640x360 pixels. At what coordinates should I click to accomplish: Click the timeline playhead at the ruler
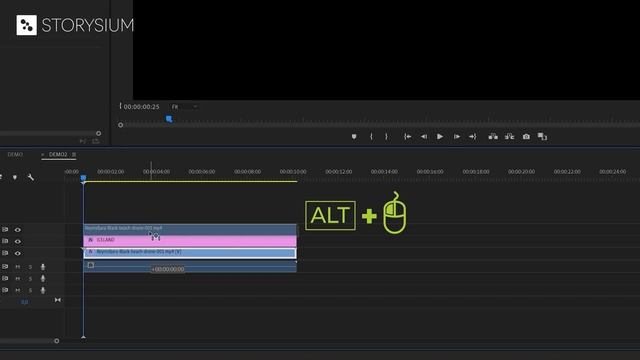83,178
